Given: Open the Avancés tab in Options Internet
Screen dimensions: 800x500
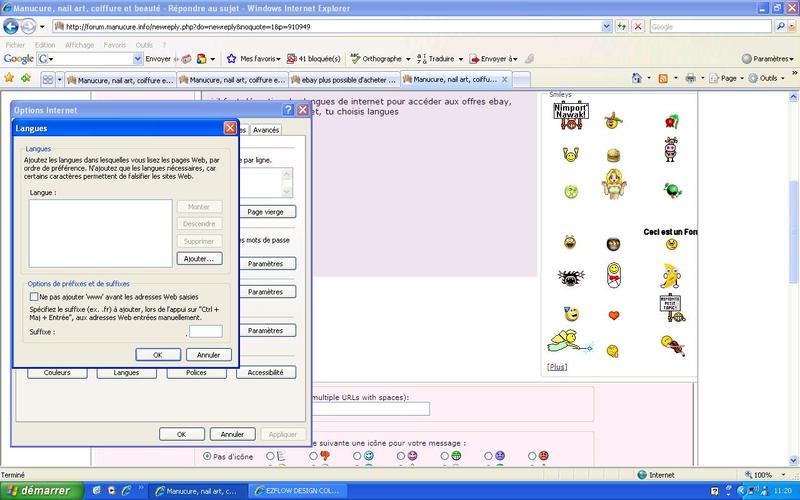Looking at the screenshot, I should (266, 130).
